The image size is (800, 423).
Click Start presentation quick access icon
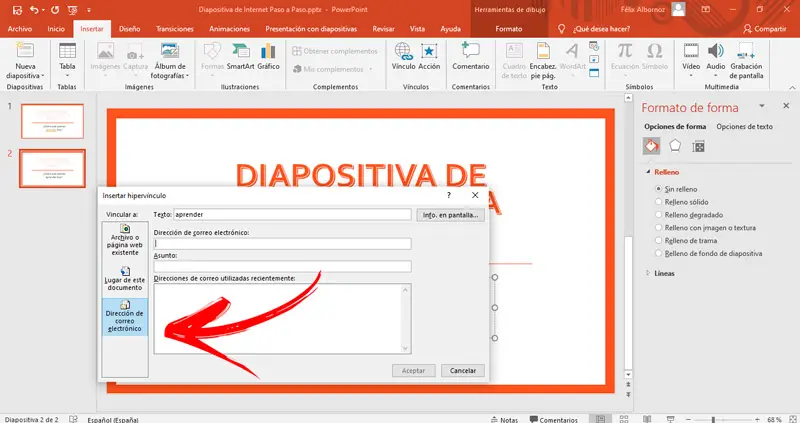point(72,10)
